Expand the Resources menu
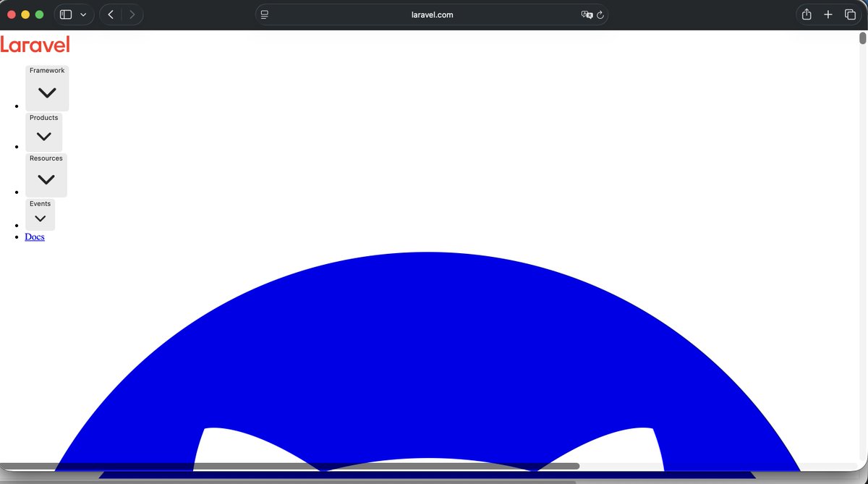 pyautogui.click(x=46, y=175)
